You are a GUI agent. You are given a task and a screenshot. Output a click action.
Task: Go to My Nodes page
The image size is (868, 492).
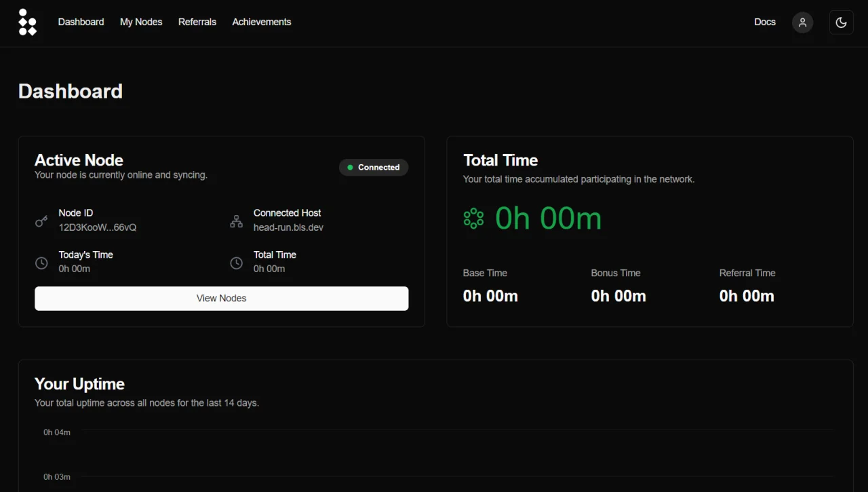point(141,22)
